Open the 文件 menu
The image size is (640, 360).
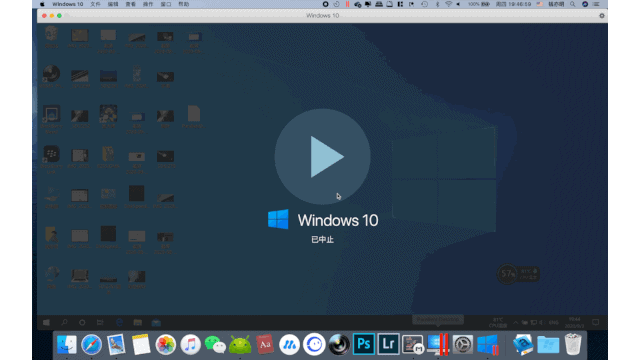pyautogui.click(x=95, y=4)
